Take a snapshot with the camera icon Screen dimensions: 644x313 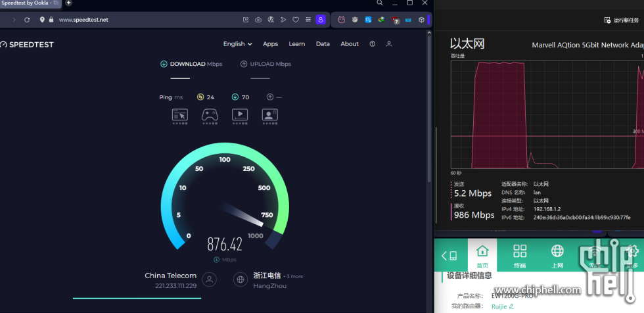258,20
